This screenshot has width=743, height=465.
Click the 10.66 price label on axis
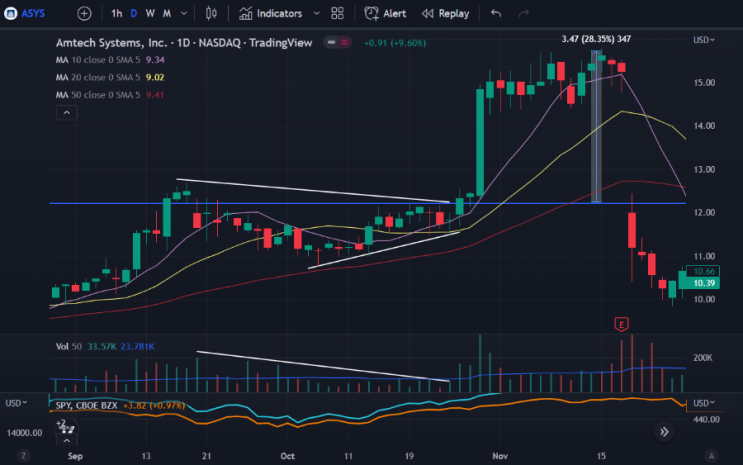point(703,271)
